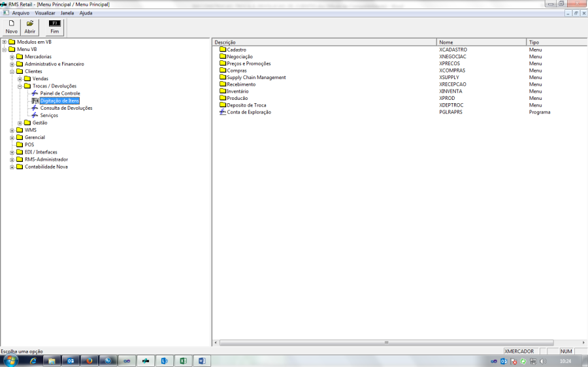588x367 pixels.
Task: Click the Painel de Controle program icon
Action: coord(35,93)
